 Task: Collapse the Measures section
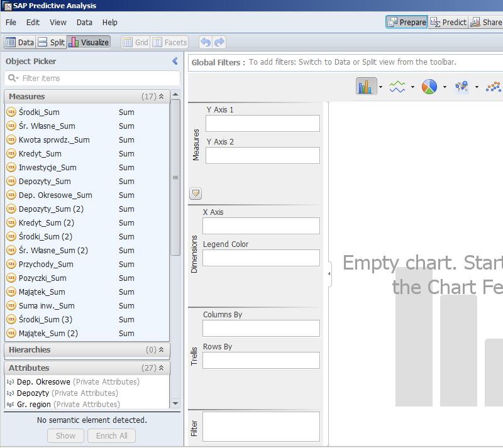tap(162, 96)
